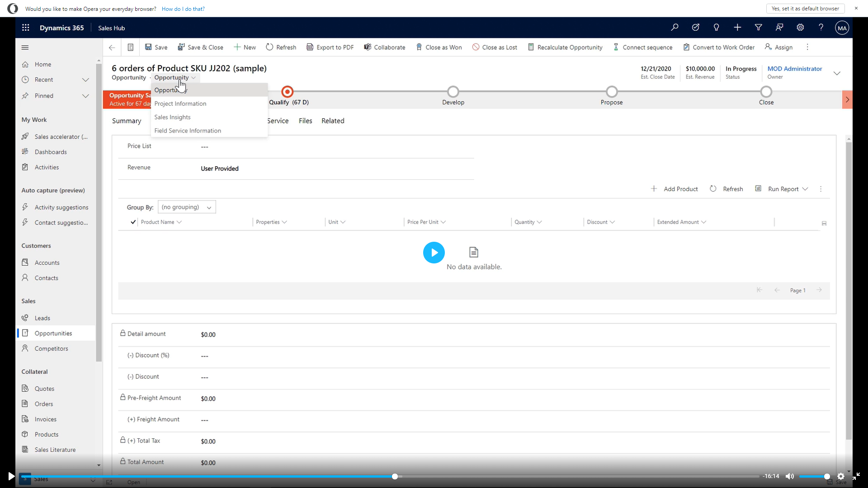
Task: Select Field Service Information form option
Action: [209, 131]
